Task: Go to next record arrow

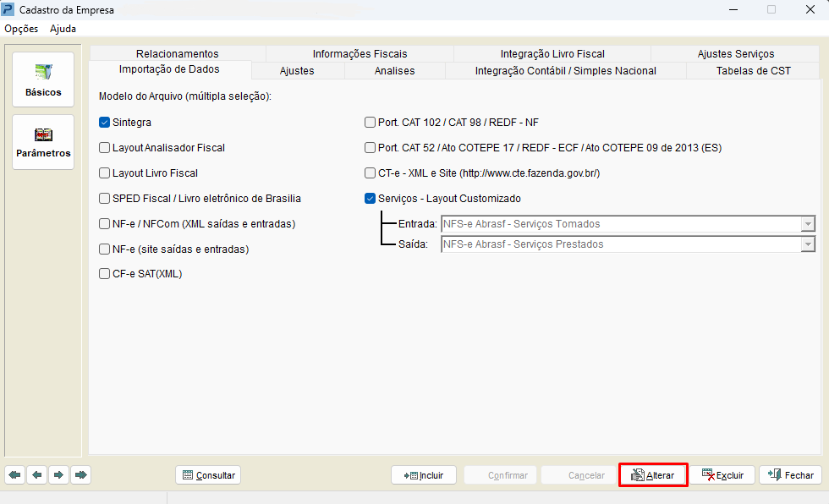Action: (x=58, y=475)
